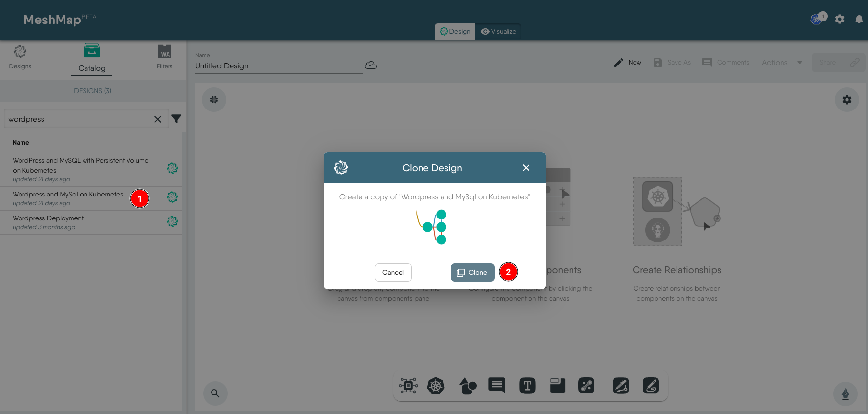Close the Clone Design dialog
868x414 pixels.
(526, 168)
